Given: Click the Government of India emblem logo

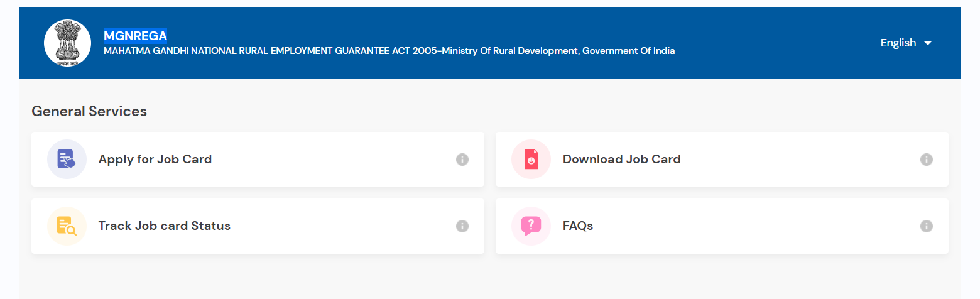Looking at the screenshot, I should coord(67,43).
